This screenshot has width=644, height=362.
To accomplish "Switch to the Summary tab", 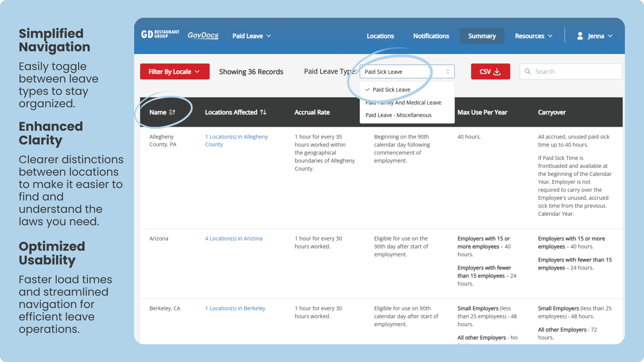I will pyautogui.click(x=482, y=36).
